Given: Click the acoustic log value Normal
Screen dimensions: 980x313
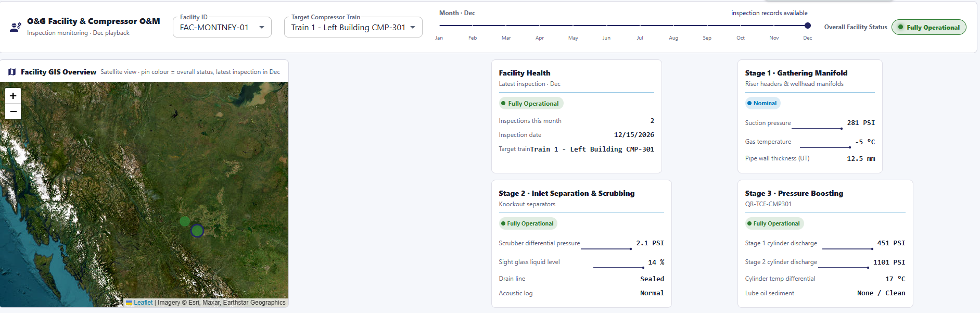Looking at the screenshot, I should pos(652,293).
